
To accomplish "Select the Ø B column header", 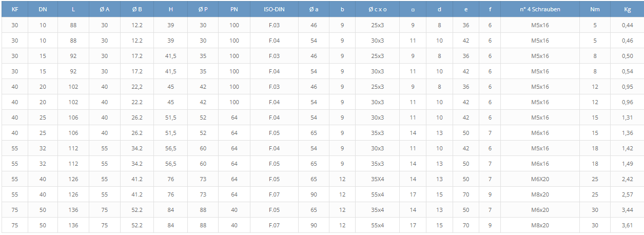I will pos(137,9).
